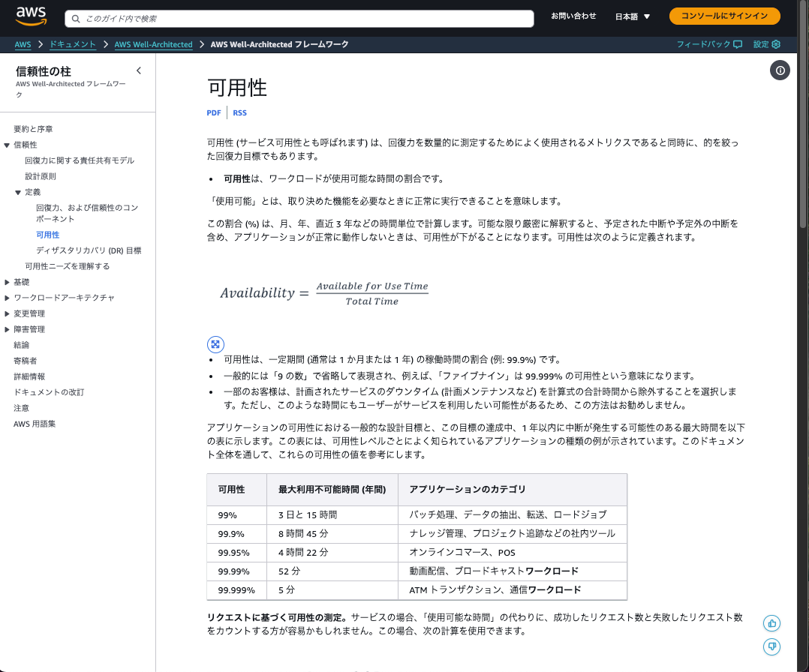Click the thumbs down feedback icon
809x672 pixels.
[771, 646]
